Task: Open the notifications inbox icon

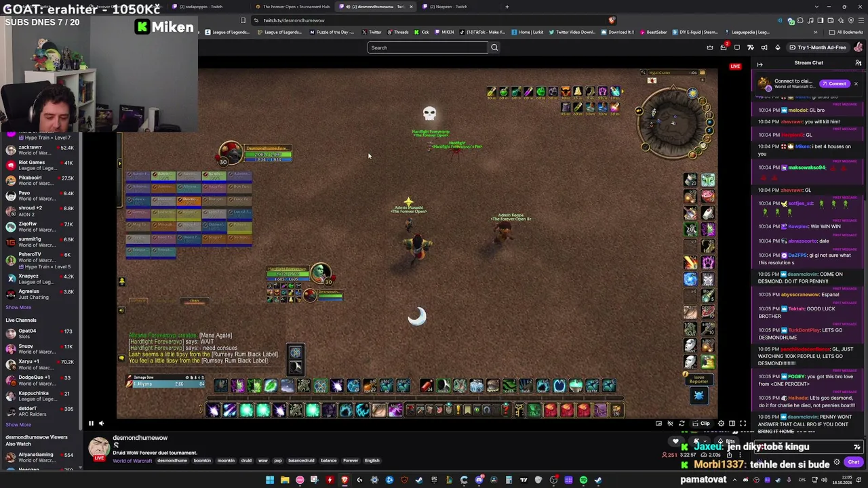Action: pyautogui.click(x=724, y=47)
